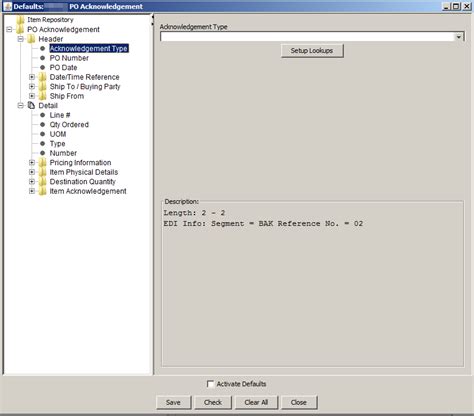Click the Check button

pos(213,402)
